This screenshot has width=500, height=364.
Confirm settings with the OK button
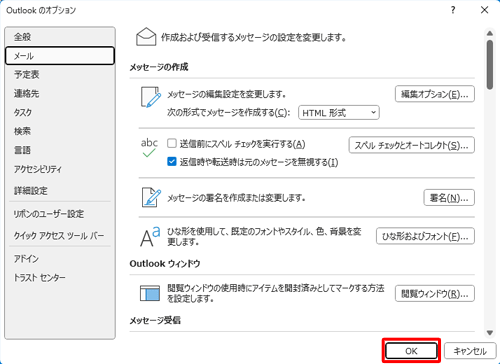coord(411,351)
